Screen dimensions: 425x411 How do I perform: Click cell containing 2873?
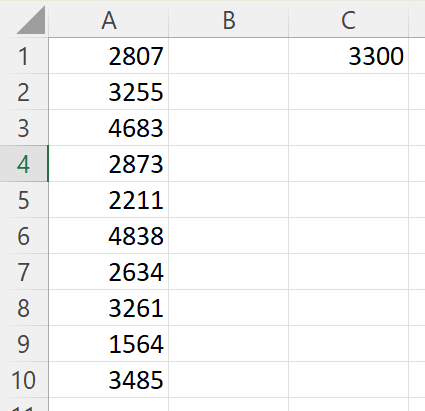click(x=109, y=164)
